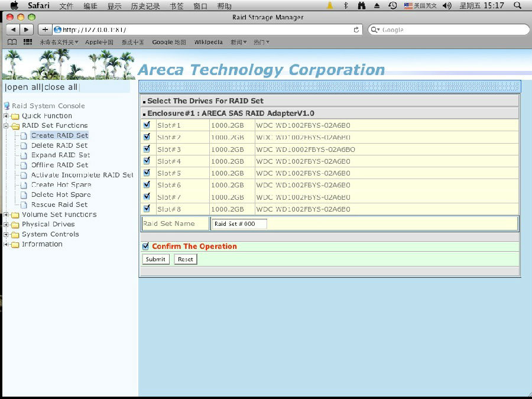Click the volume speaker icon
Image resolution: width=532 pixels, height=399 pixels.
click(x=447, y=5)
